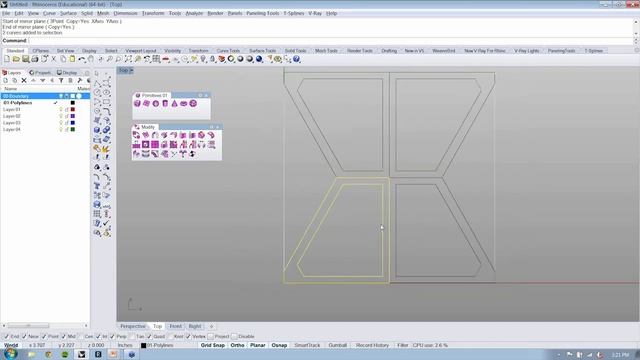
Task: Click the Undo arrow icon
Action: click(x=82, y=59)
